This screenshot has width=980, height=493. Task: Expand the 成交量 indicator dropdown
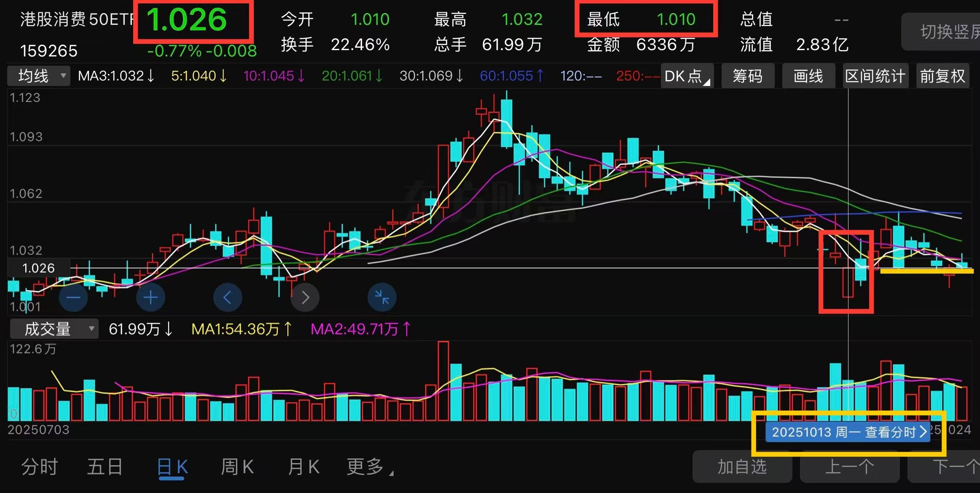tap(54, 329)
